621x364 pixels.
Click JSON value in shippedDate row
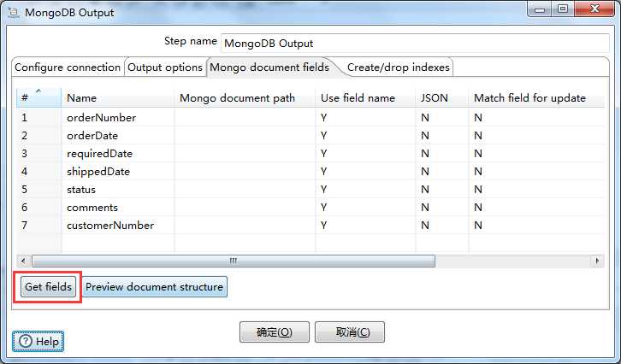pos(442,171)
